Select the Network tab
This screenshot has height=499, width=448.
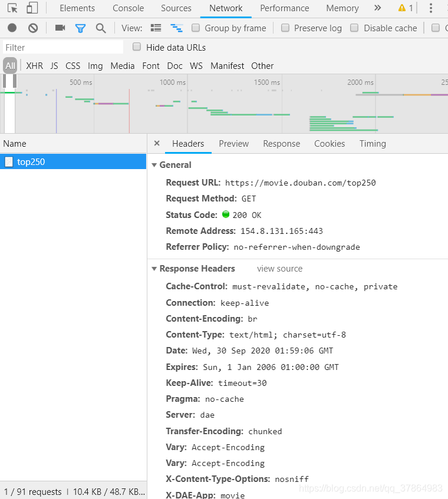(x=226, y=8)
